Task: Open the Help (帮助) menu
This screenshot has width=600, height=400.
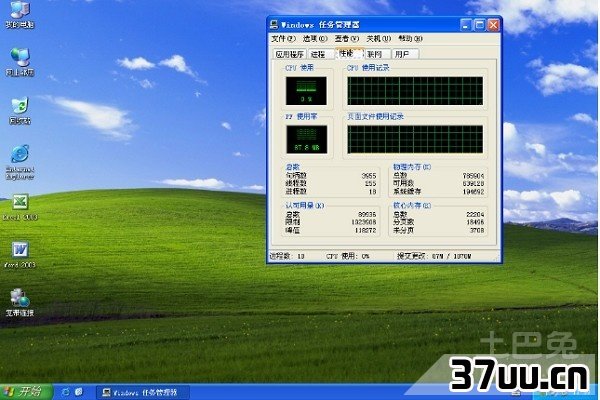Action: tap(410, 39)
